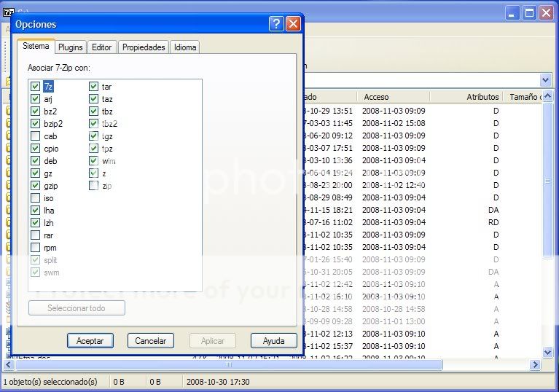Uncheck the arj file association
Image resolution: width=559 pixels, height=392 pixels.
pos(35,98)
